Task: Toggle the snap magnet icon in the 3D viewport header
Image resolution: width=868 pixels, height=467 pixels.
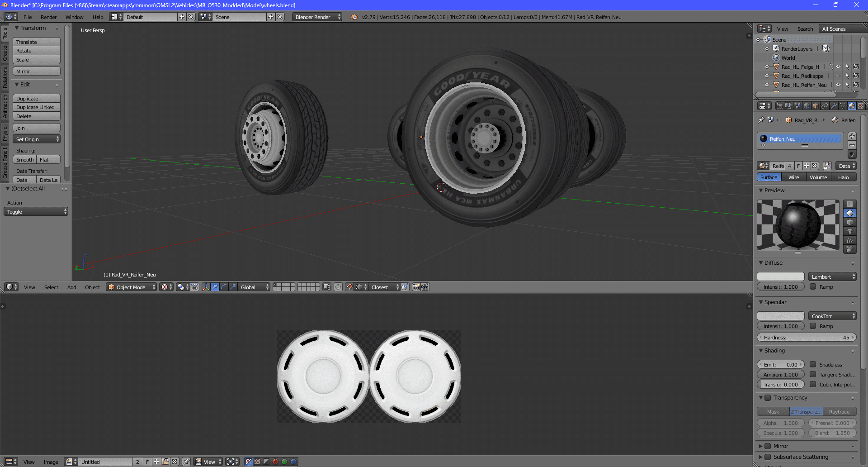Action: click(349, 287)
